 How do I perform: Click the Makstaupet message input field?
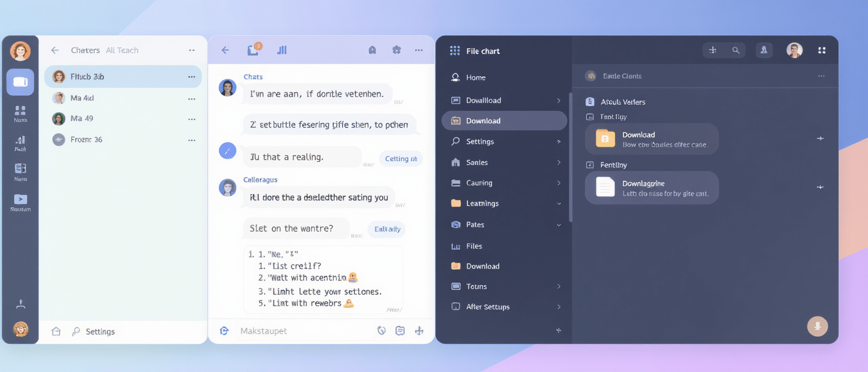(304, 330)
